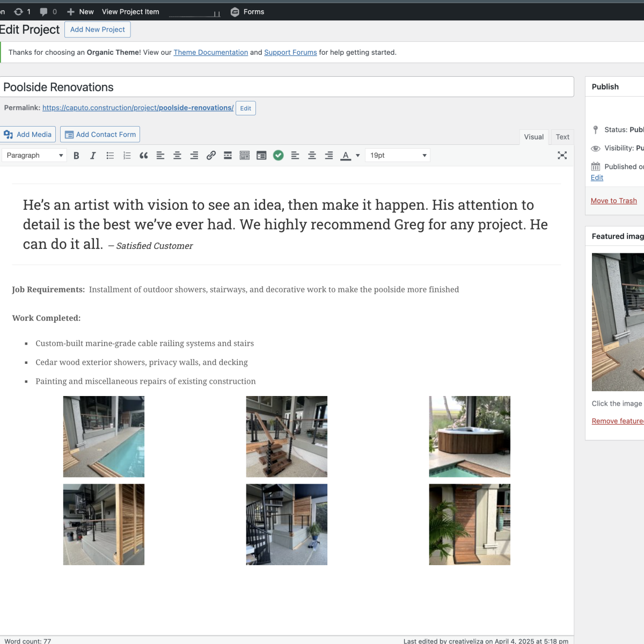Image resolution: width=644 pixels, height=644 pixels.
Task: Click the numbered list icon
Action: [x=127, y=156]
